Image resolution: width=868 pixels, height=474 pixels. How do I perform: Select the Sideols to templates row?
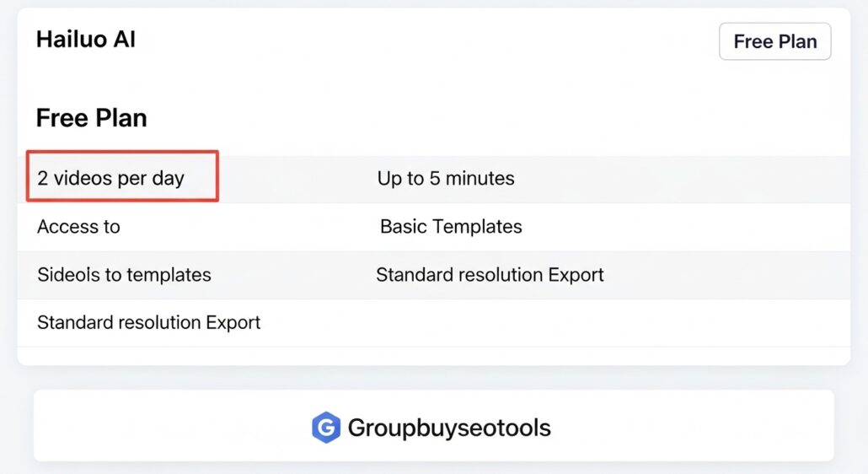(124, 275)
